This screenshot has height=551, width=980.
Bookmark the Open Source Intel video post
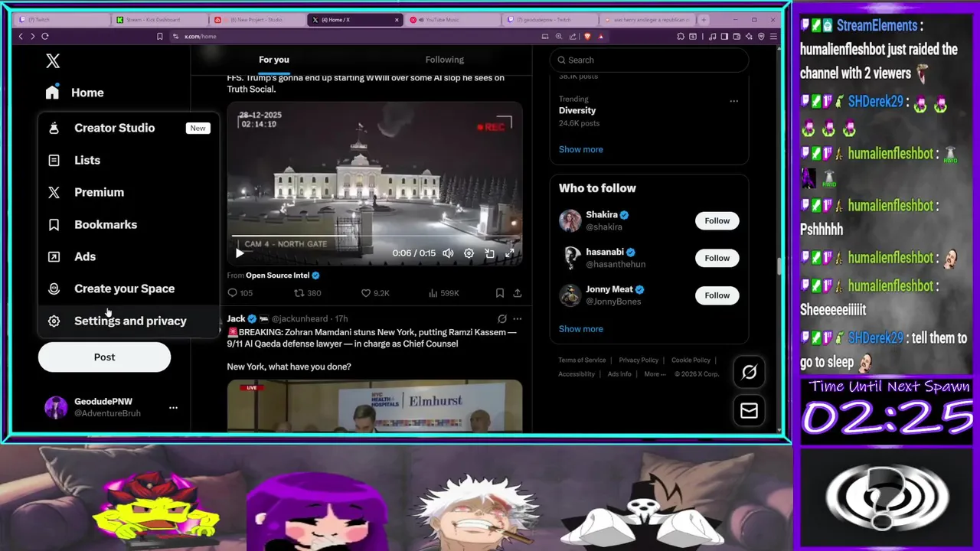click(x=499, y=293)
